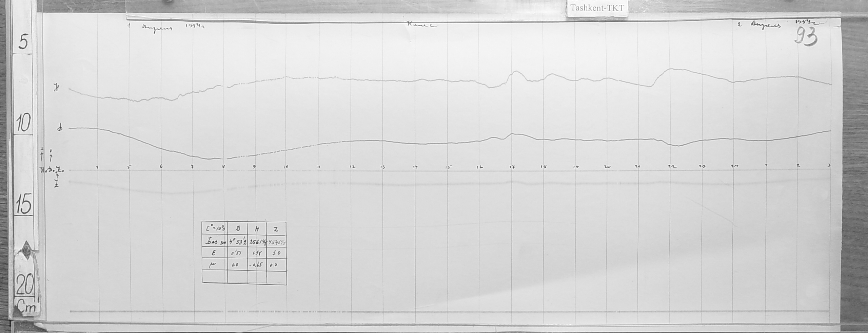The image size is (868, 333).
Task: Click the ruler's 15 cm marking
Action: point(23,205)
